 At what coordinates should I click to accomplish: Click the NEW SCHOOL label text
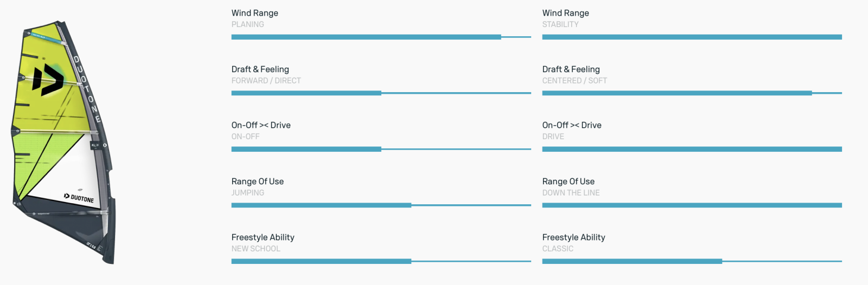(x=256, y=249)
